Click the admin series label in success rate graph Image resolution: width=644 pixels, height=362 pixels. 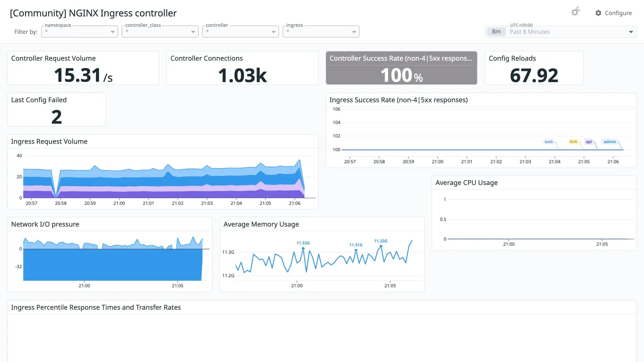[x=610, y=142]
